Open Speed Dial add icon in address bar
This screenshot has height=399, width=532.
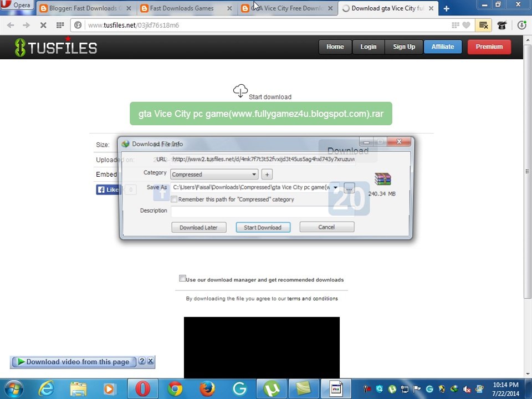click(x=456, y=25)
